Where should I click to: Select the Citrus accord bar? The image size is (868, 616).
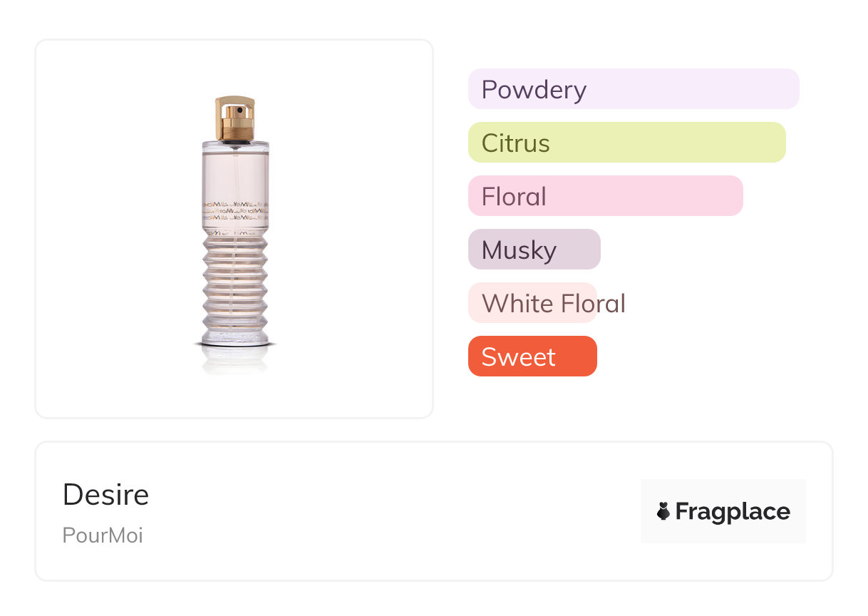(x=626, y=143)
